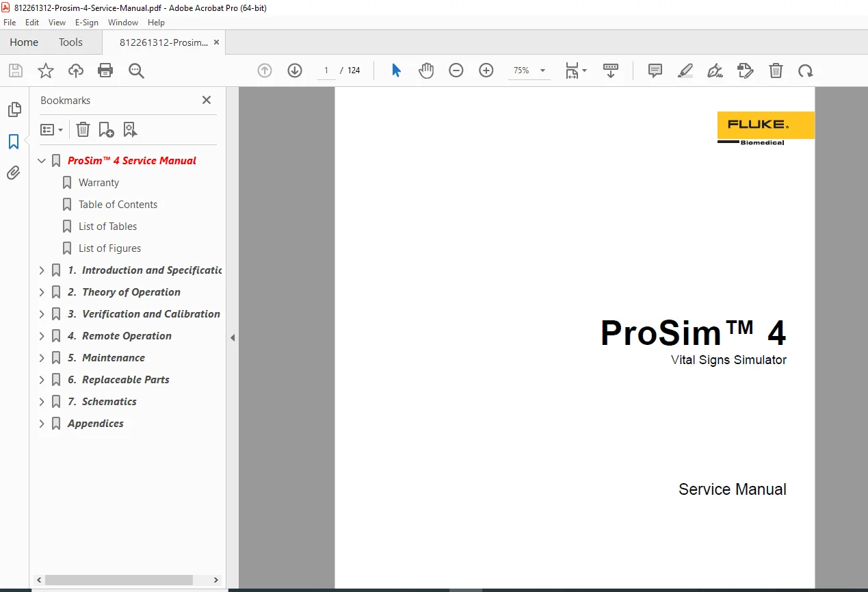Delete selected bookmark trash icon
The height and width of the screenshot is (592, 868).
(x=83, y=129)
